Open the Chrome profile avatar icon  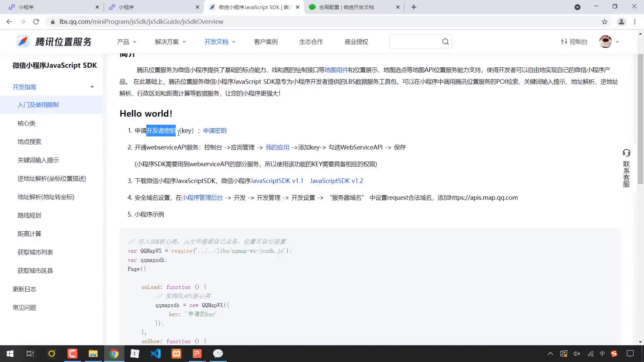tap(621, 21)
